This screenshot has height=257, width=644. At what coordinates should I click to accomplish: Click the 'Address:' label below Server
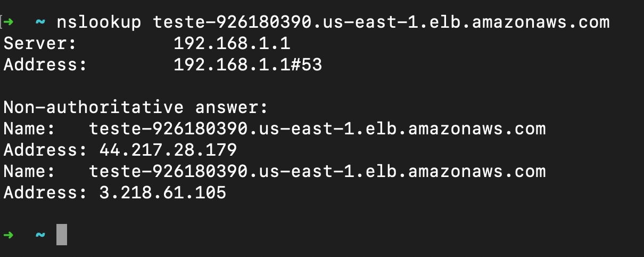(46, 65)
